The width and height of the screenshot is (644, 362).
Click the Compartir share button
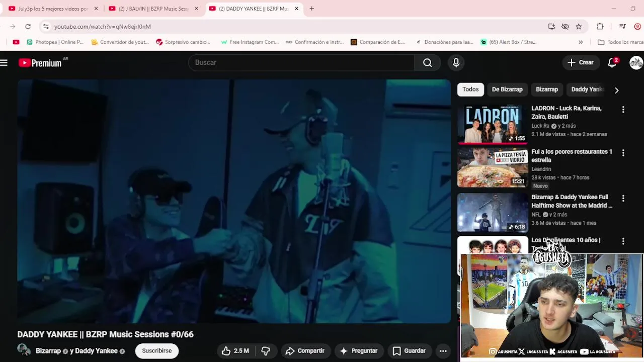(305, 351)
